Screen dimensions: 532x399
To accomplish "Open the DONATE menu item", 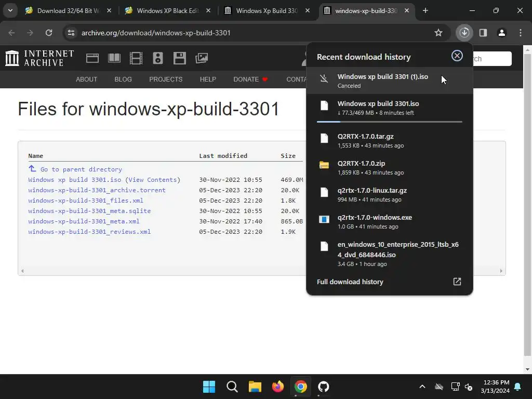I will pyautogui.click(x=250, y=79).
